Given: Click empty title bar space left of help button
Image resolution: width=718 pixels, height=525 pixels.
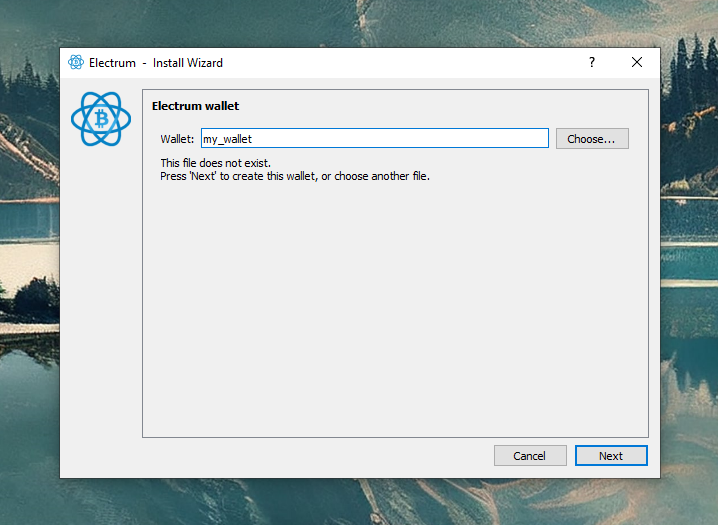Looking at the screenshot, I should pos(400,62).
